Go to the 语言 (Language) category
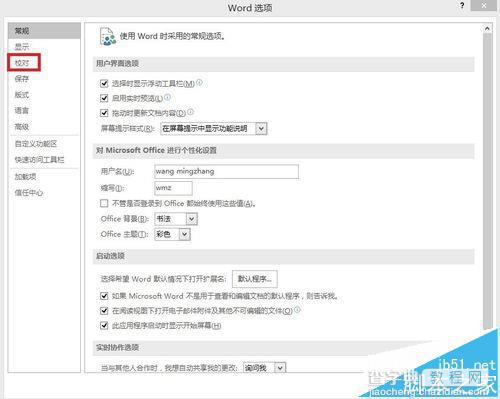500x399 pixels. point(22,110)
